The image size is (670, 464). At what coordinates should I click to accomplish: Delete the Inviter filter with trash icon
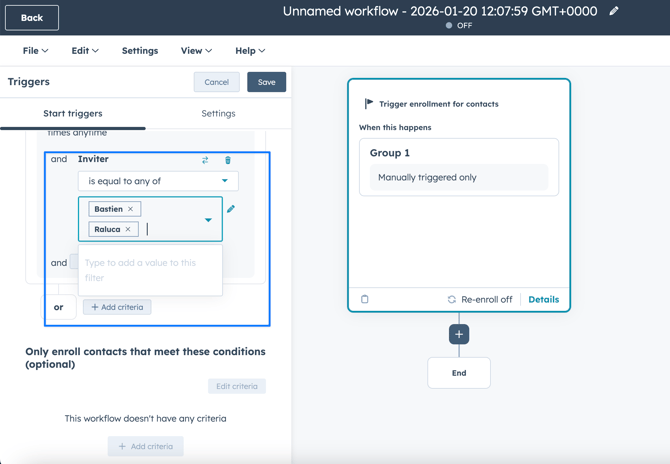228,160
